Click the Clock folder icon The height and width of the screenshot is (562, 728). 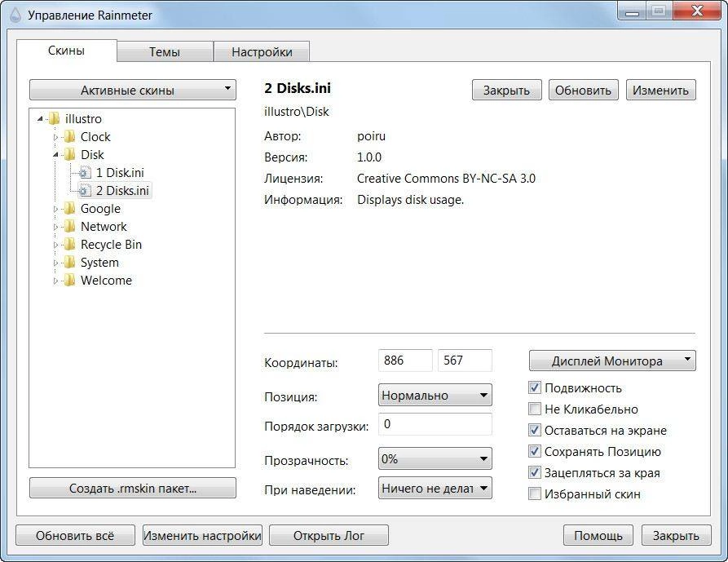(x=69, y=137)
